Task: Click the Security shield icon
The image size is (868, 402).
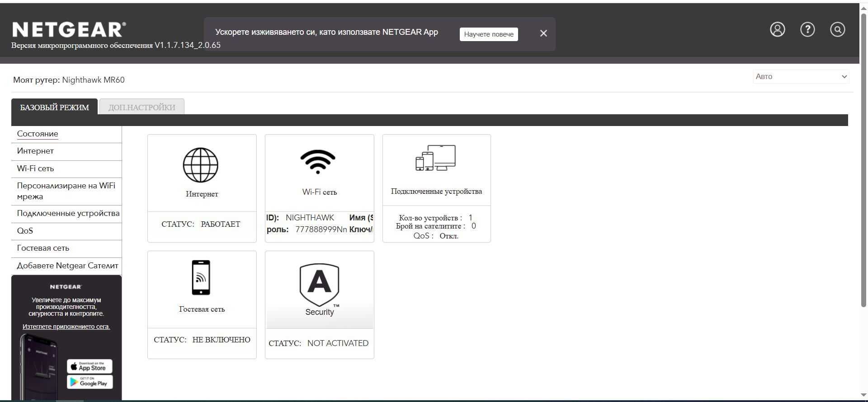Action: click(x=319, y=285)
